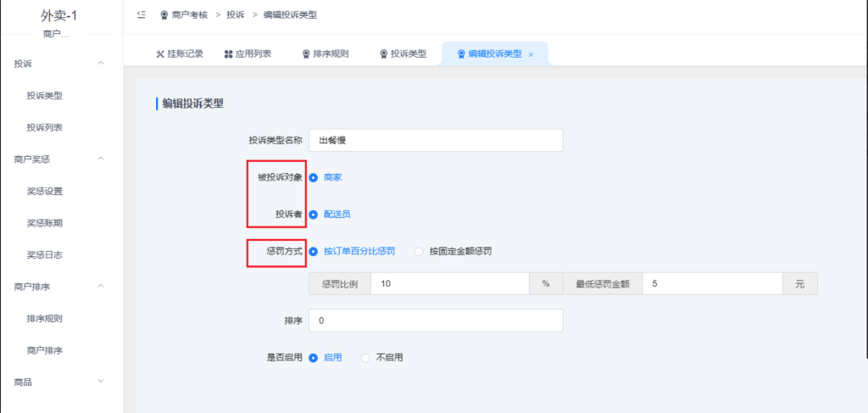This screenshot has height=413, width=868.
Task: Collapse the 投诉 sidebar section
Action: pyautogui.click(x=101, y=64)
